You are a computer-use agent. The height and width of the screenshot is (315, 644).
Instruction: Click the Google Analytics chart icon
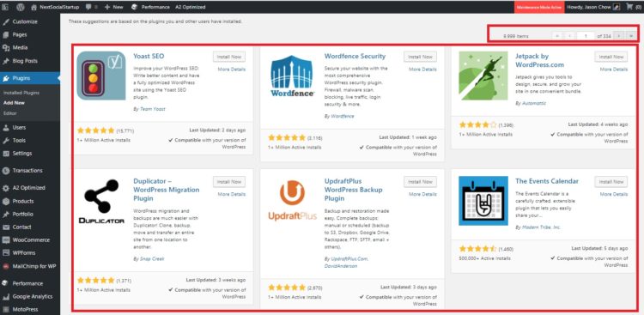tap(6, 296)
